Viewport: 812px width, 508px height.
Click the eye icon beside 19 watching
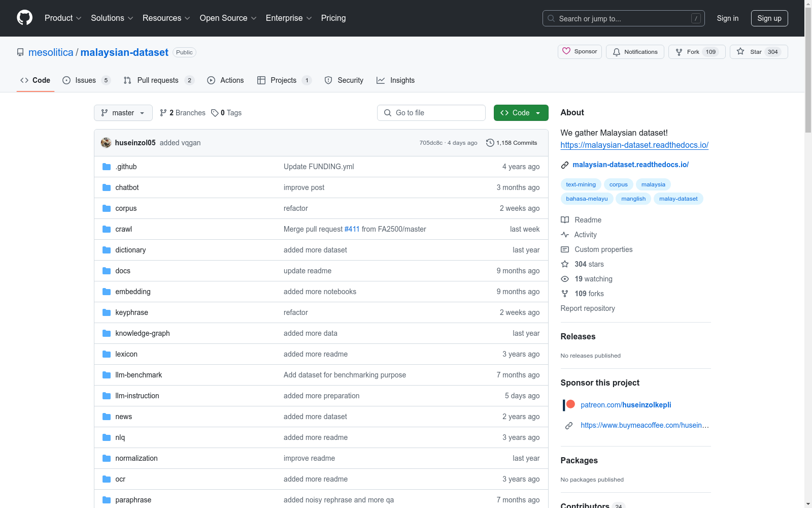565,279
